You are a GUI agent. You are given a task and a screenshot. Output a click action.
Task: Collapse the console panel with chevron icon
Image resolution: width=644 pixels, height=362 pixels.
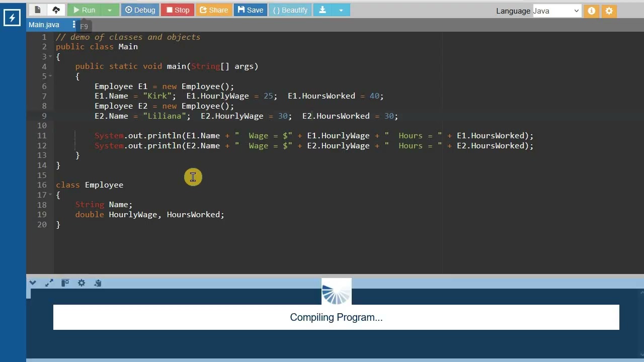tap(33, 283)
